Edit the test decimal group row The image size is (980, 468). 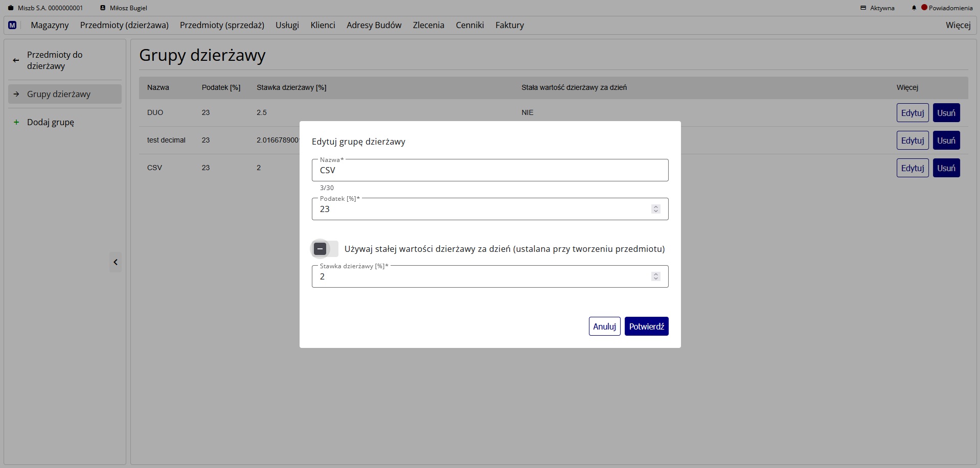click(912, 141)
